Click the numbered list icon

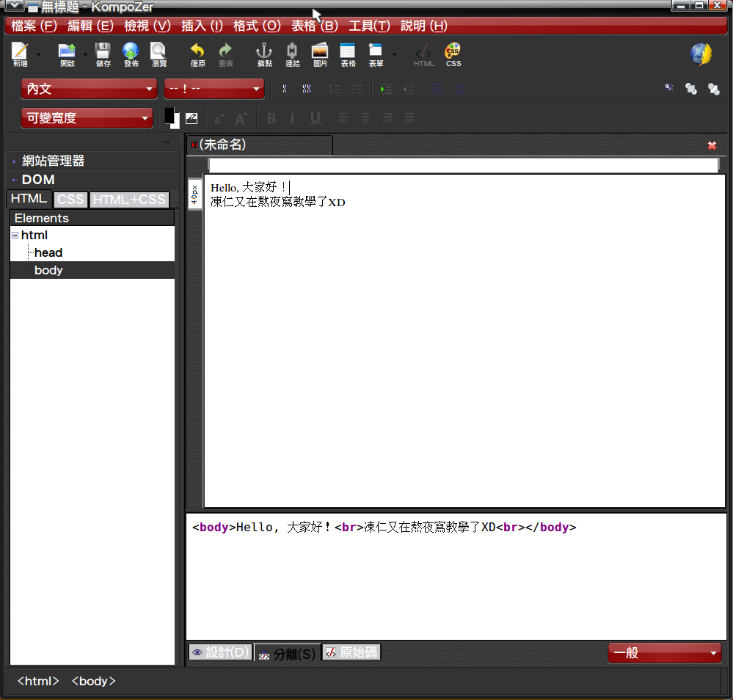(335, 89)
